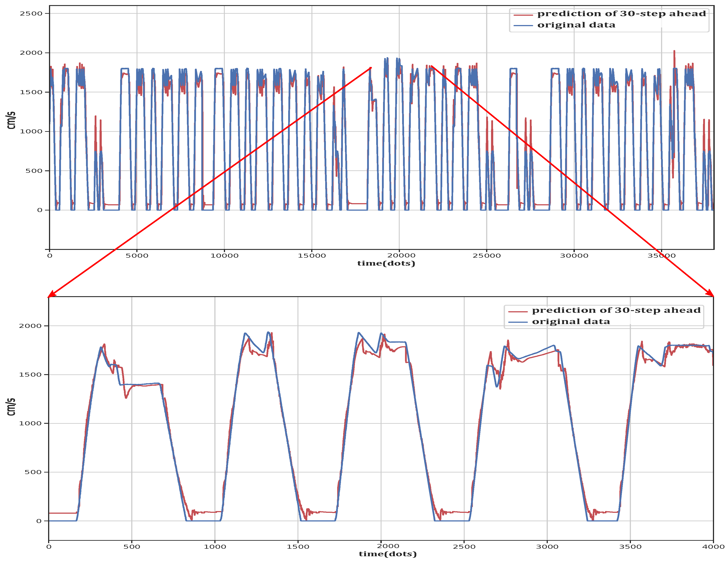Click 'prediction of 30-step ahead' label in top legend
The width and height of the screenshot is (728, 562).
click(x=622, y=14)
